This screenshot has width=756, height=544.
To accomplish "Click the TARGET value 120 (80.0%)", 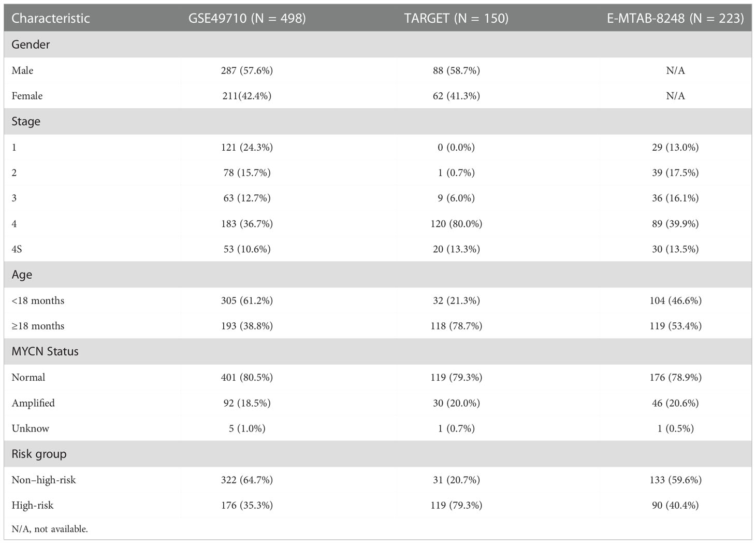I will (456, 224).
